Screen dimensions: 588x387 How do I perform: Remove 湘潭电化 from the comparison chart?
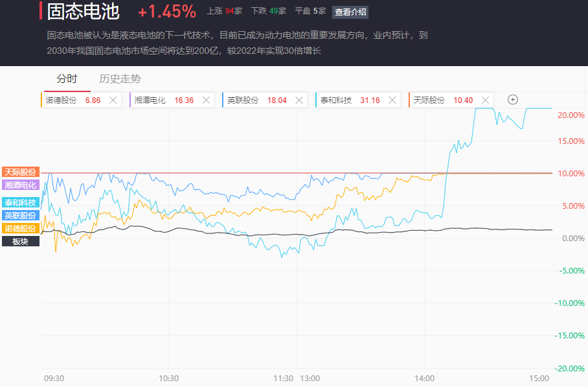tap(206, 100)
